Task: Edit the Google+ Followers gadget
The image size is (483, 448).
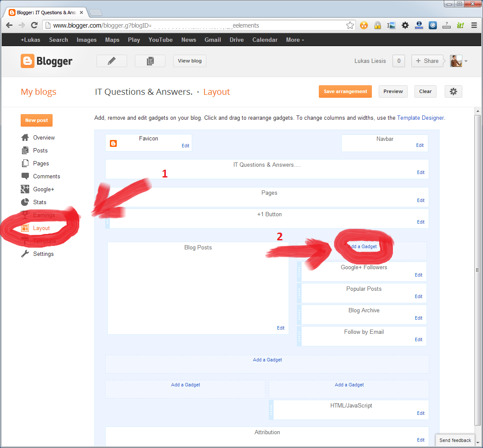Action: [x=419, y=275]
